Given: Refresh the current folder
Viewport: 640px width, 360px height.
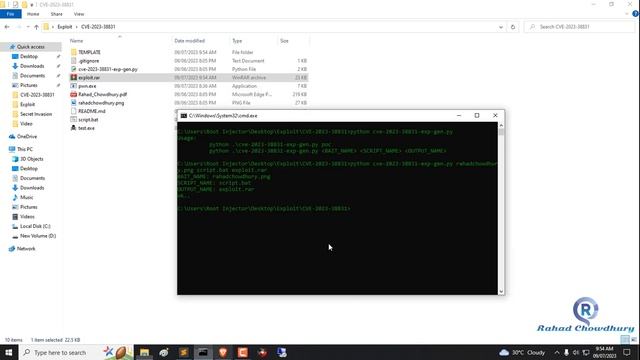Looking at the screenshot, I should [x=513, y=27].
